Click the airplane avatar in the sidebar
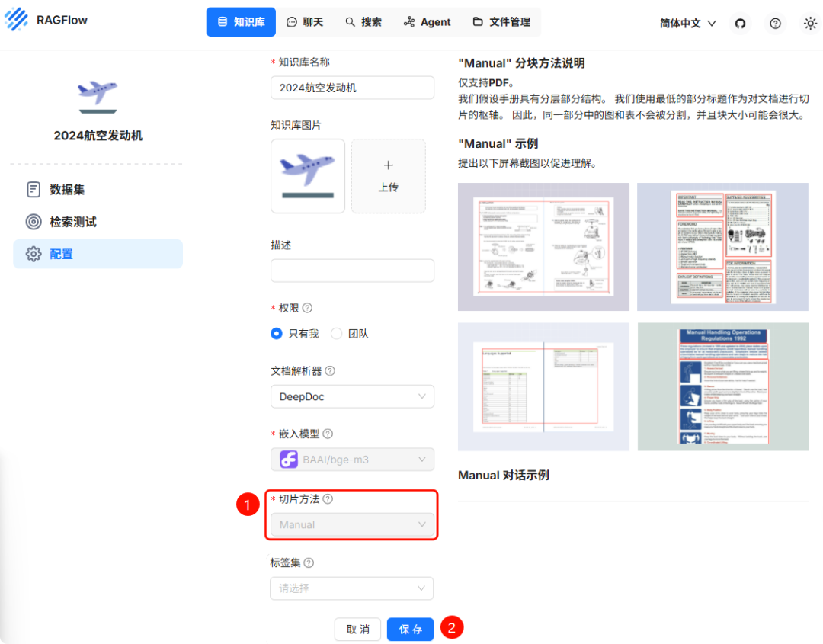Screen dimensions: 823x644 click(x=98, y=96)
